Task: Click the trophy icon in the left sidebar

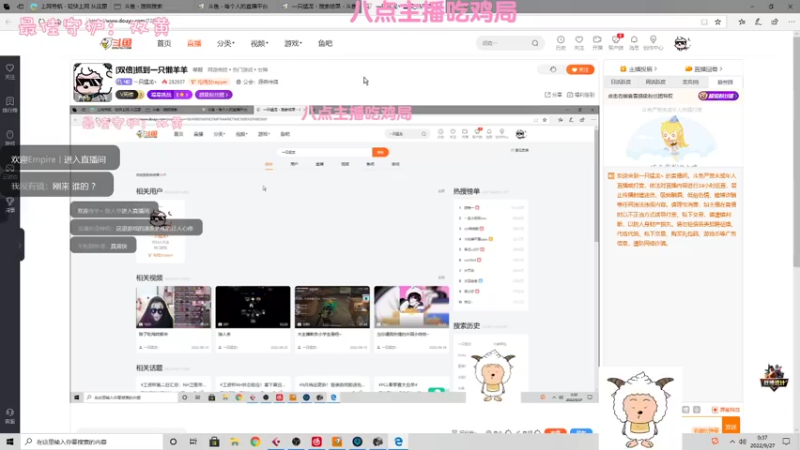Action: pyautogui.click(x=10, y=205)
